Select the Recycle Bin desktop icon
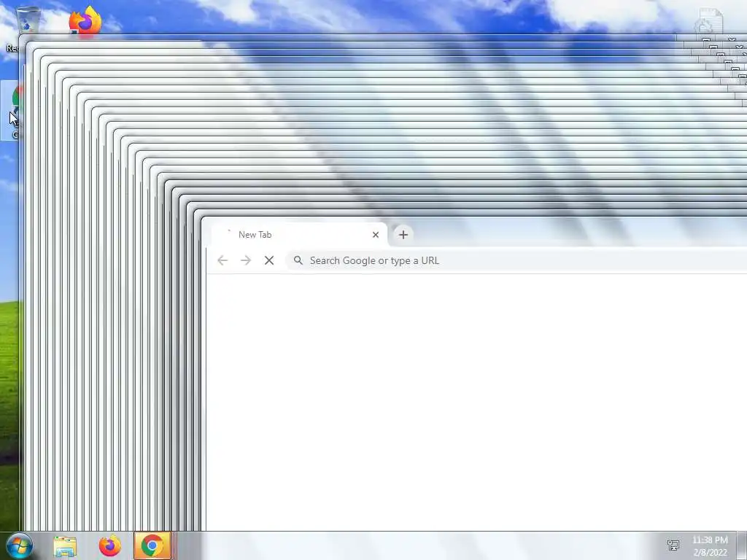This screenshot has width=747, height=560. tap(27, 20)
